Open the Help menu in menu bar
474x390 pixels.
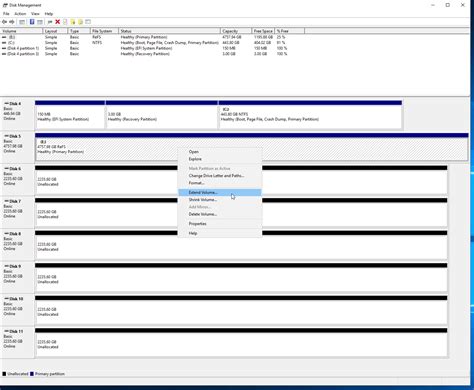pos(49,14)
